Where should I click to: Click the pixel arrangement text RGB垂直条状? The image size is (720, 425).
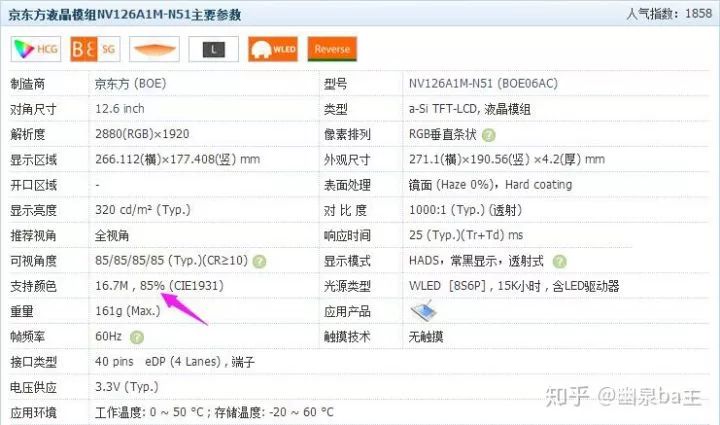pos(443,134)
